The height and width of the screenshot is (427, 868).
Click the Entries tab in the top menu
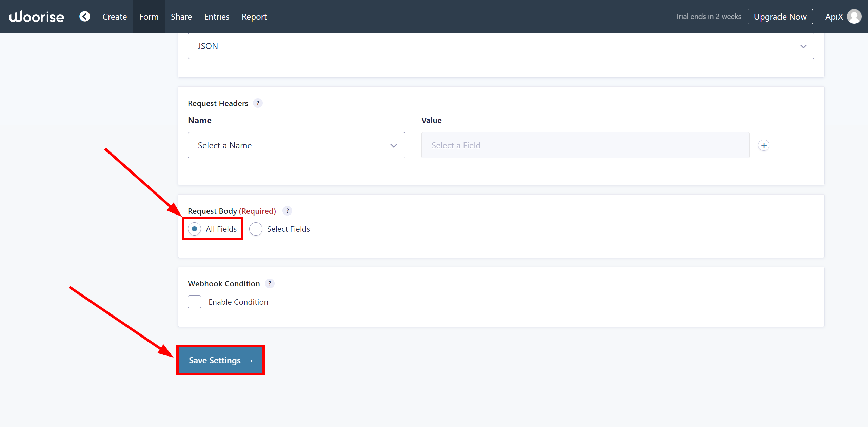point(216,16)
